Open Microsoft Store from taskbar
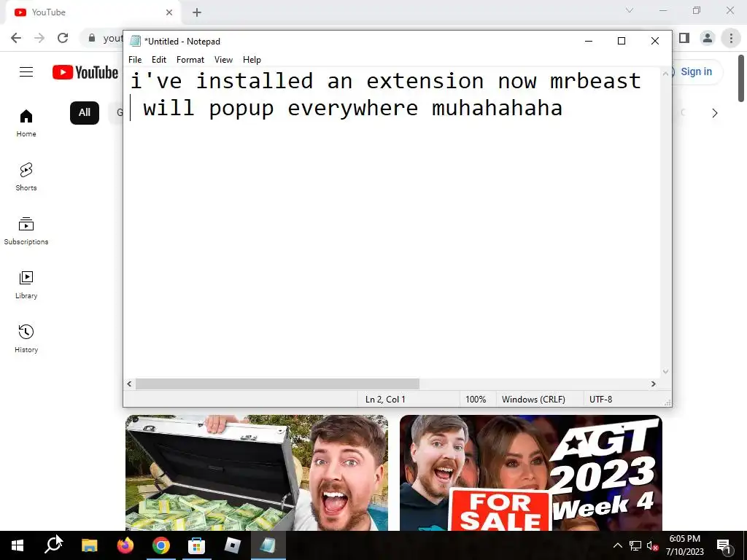 tap(197, 545)
